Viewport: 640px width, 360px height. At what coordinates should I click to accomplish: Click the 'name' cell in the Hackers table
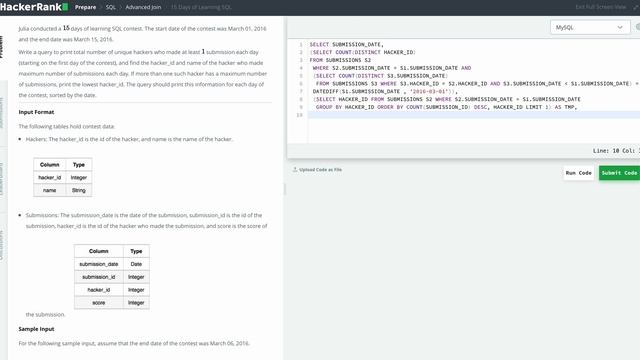pyautogui.click(x=49, y=190)
